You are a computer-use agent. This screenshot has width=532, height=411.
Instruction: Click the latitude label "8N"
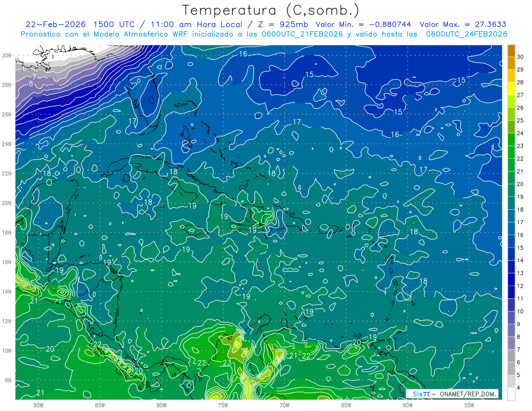click(9, 380)
